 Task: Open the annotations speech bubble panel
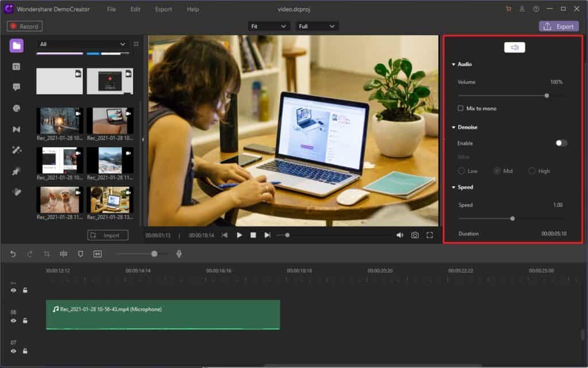click(x=17, y=87)
